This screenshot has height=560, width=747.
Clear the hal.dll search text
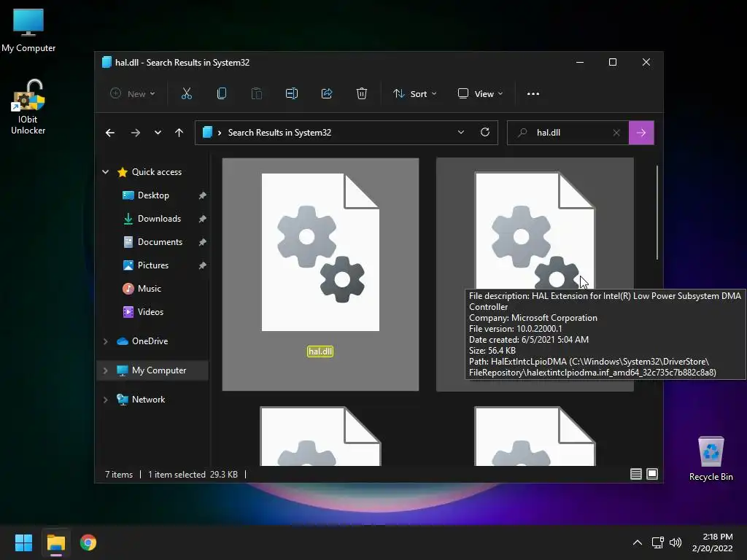pos(616,133)
